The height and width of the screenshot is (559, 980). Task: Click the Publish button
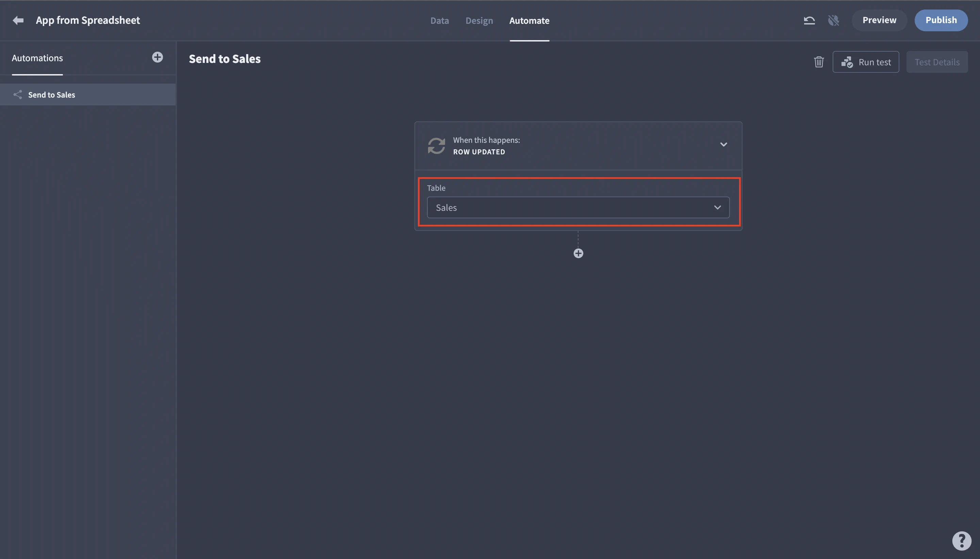[x=941, y=20]
